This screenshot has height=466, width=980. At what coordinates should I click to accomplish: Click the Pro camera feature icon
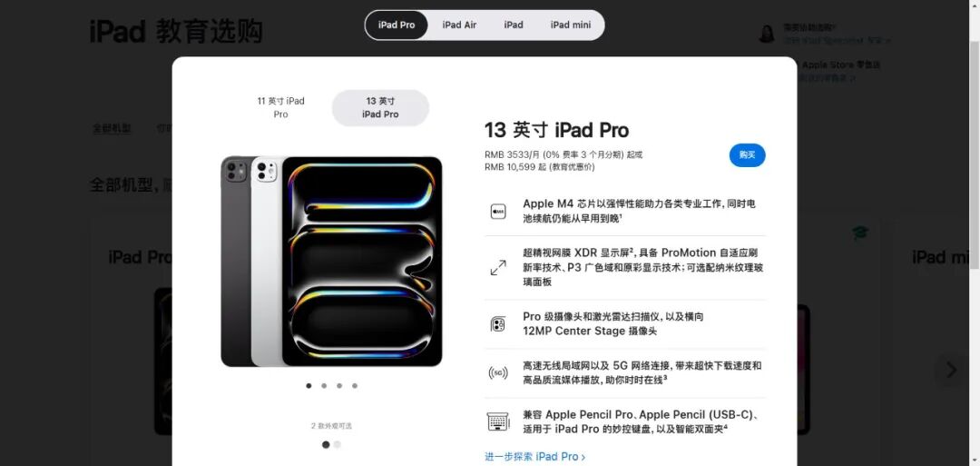point(498,324)
